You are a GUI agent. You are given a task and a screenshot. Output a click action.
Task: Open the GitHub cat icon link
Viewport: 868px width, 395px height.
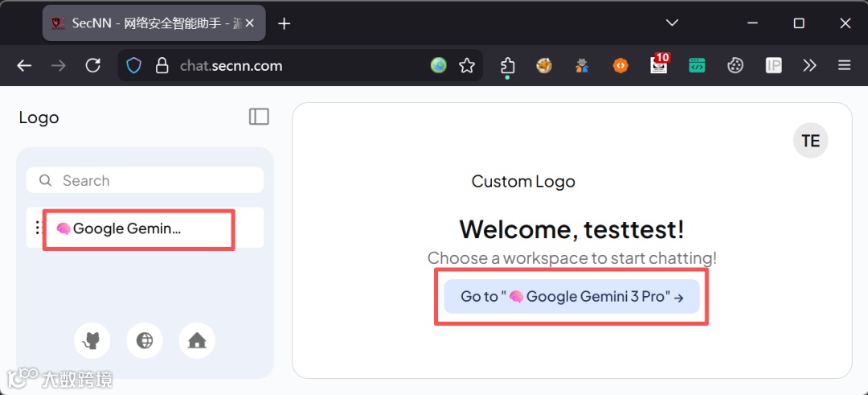coord(92,340)
